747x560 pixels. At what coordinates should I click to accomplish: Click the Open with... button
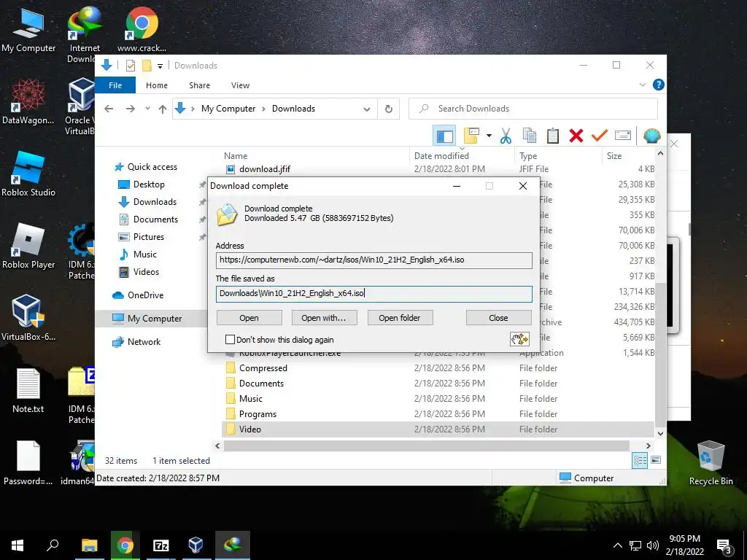323,318
